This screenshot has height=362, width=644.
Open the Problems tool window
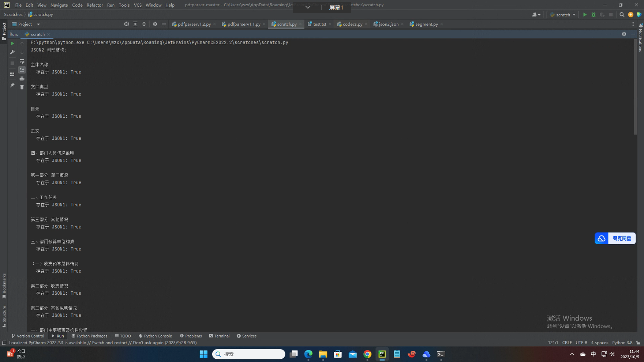(191, 336)
